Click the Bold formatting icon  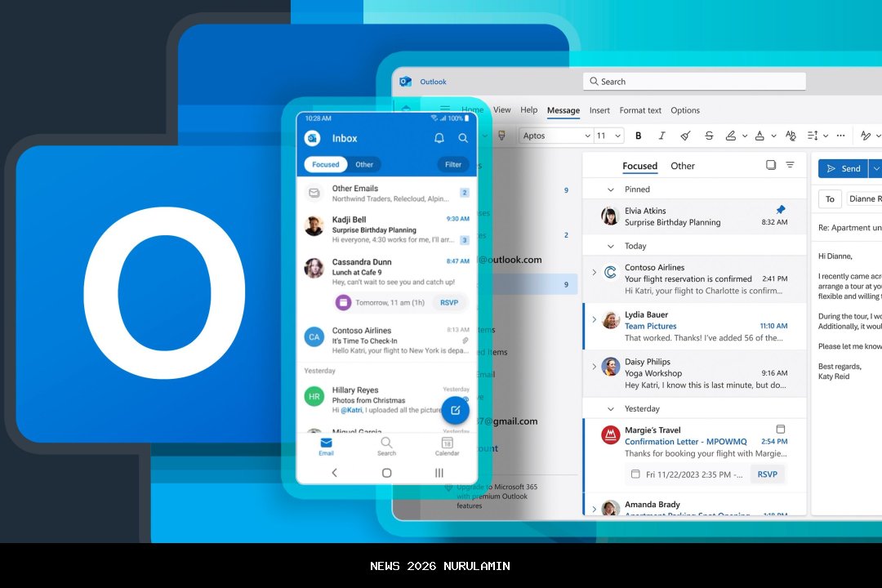[x=639, y=136]
